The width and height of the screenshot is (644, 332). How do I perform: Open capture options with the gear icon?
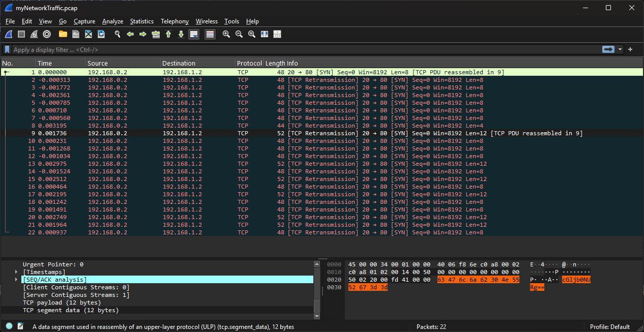46,34
